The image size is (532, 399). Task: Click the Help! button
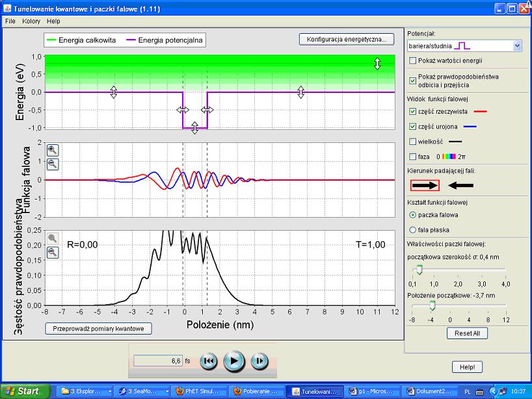tap(467, 367)
